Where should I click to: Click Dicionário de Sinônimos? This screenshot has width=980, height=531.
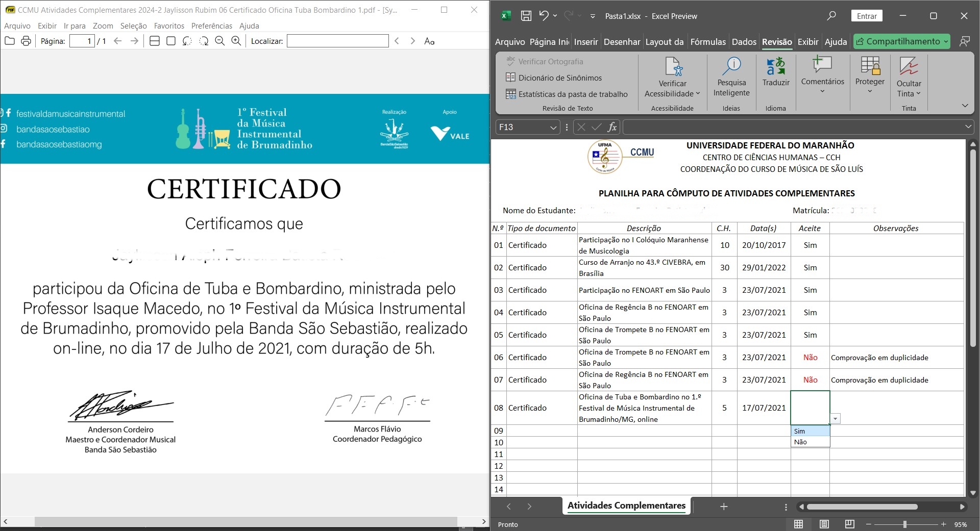click(x=554, y=78)
